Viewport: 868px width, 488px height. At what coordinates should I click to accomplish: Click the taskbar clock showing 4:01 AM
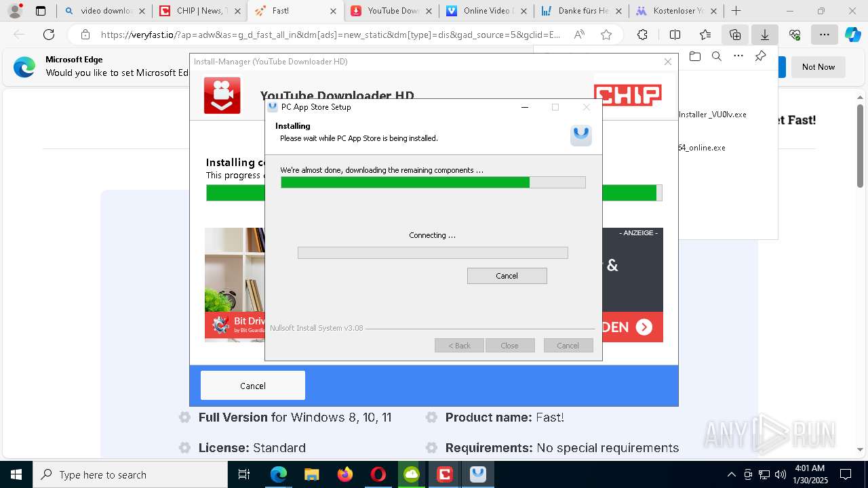(x=810, y=474)
